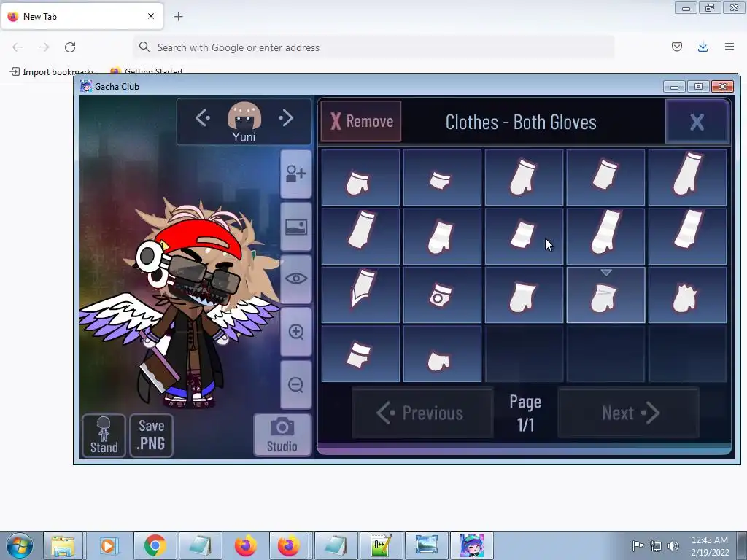Choose the small wrist cuff glove in row one
The image size is (747, 560).
tap(442, 178)
